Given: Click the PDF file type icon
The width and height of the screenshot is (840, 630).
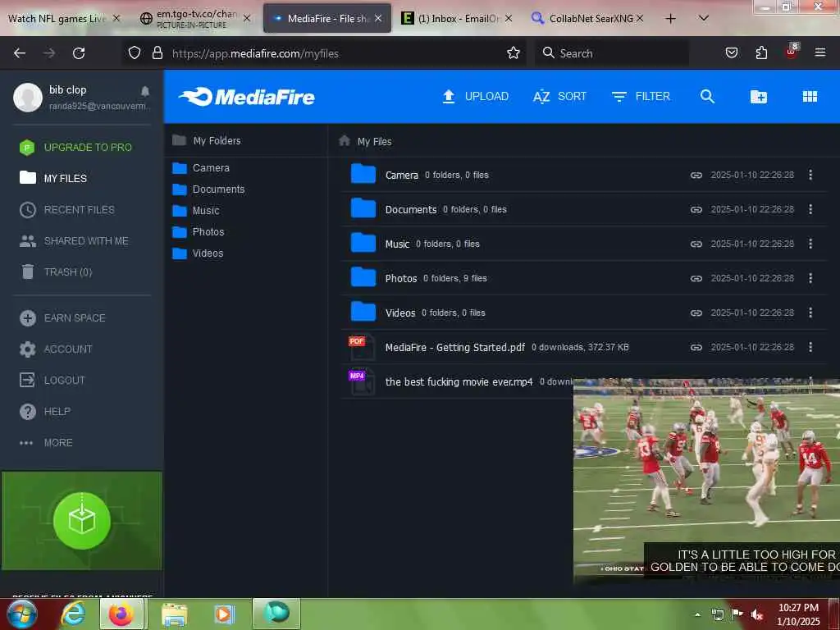Looking at the screenshot, I should (361, 348).
